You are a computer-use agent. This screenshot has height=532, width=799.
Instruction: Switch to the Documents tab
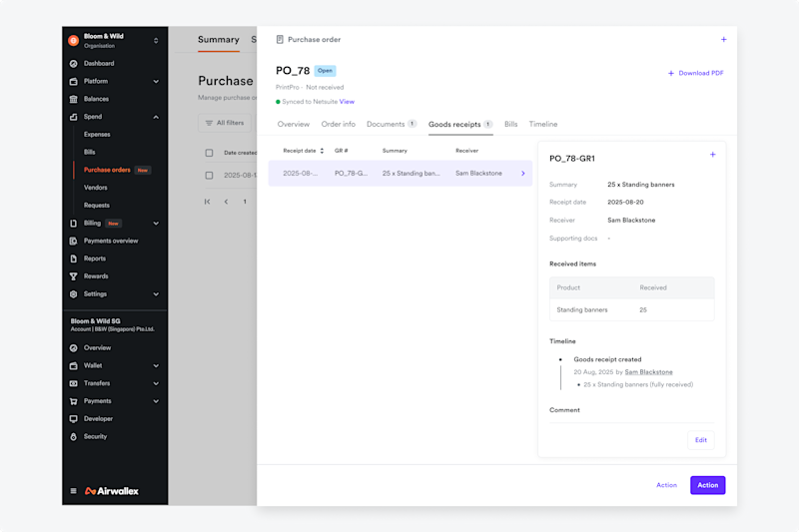click(392, 124)
